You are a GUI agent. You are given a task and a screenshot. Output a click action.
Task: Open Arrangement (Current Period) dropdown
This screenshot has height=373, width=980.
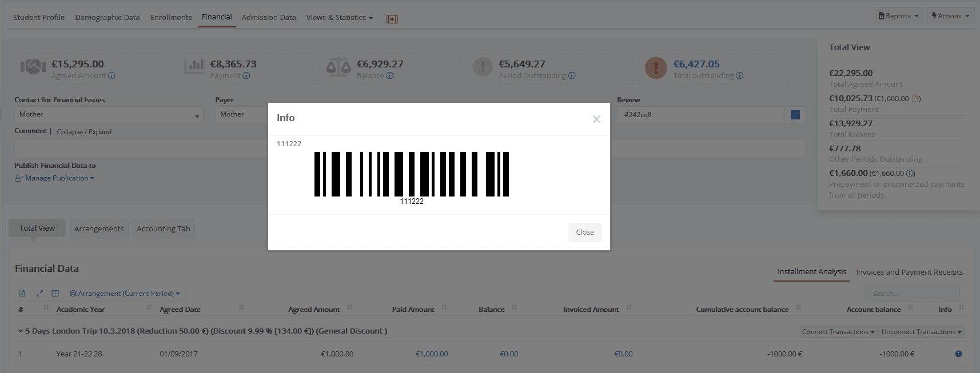(x=125, y=294)
